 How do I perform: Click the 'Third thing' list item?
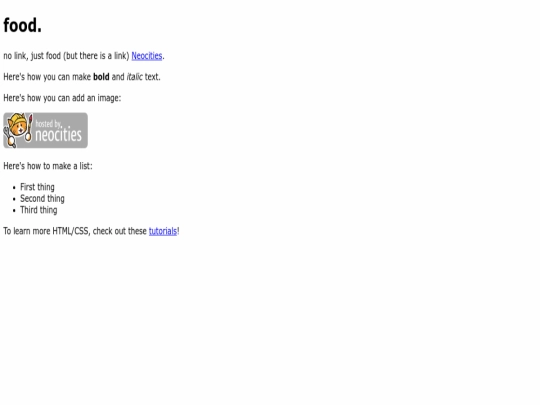39,210
